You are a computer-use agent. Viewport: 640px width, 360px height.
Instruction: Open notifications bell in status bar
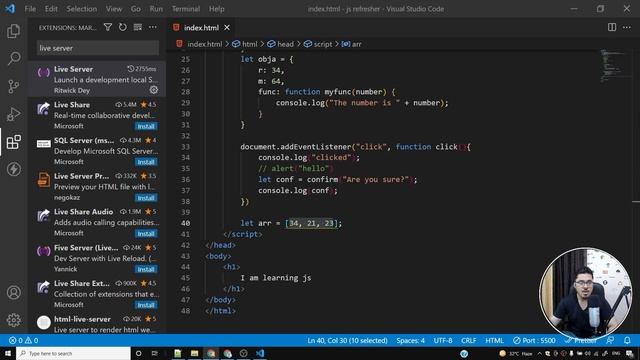[x=627, y=340]
